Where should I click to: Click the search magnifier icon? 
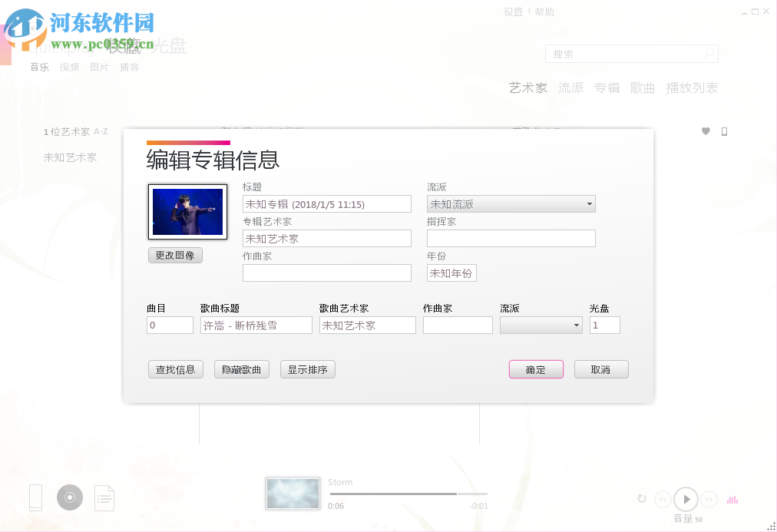(x=709, y=54)
